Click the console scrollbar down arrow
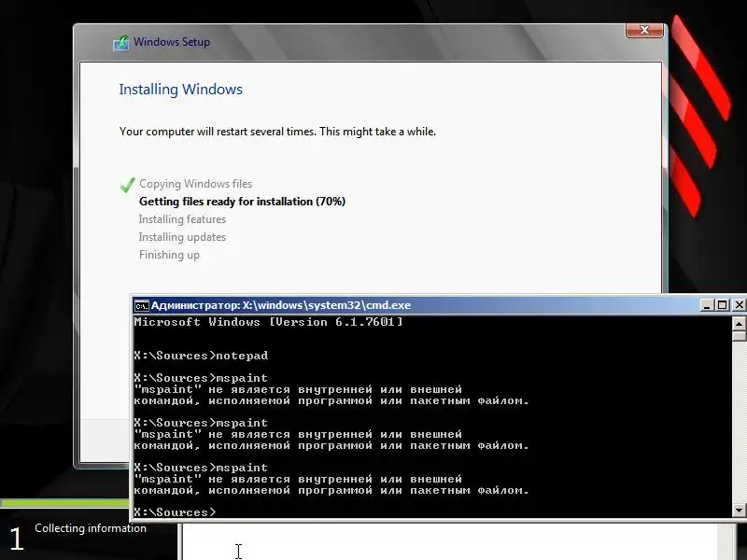The height and width of the screenshot is (560, 747). [x=739, y=510]
